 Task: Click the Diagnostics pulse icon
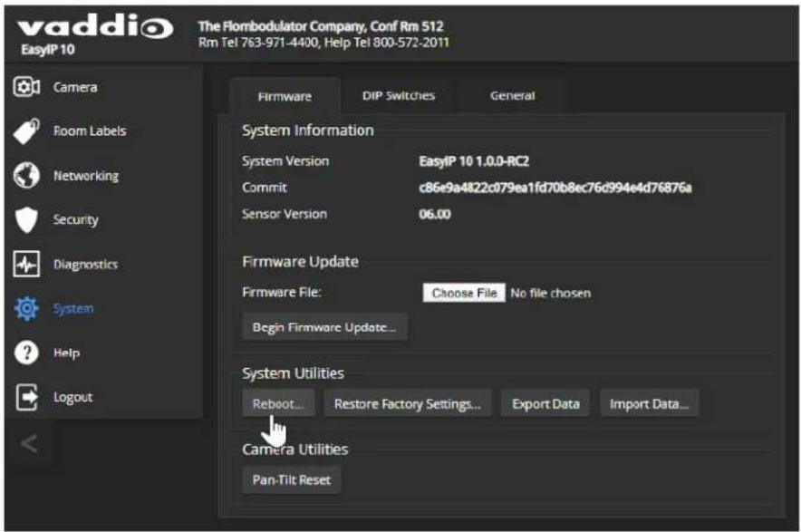[x=26, y=265]
